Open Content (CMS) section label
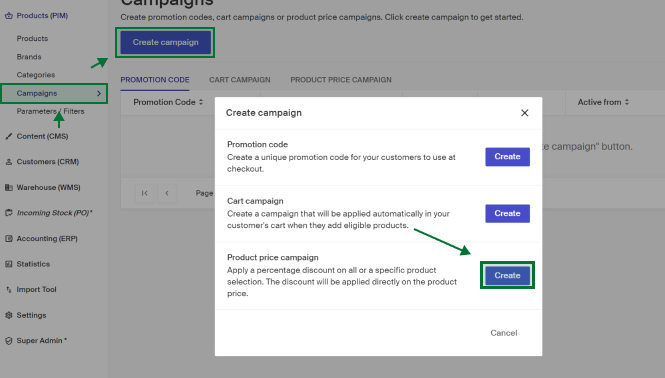The width and height of the screenshot is (665, 378). point(42,136)
